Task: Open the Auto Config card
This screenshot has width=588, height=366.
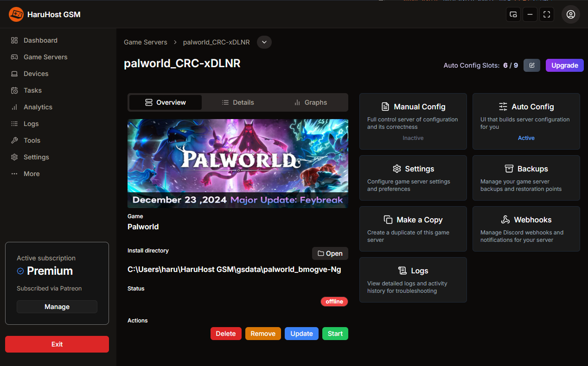Action: click(x=526, y=121)
